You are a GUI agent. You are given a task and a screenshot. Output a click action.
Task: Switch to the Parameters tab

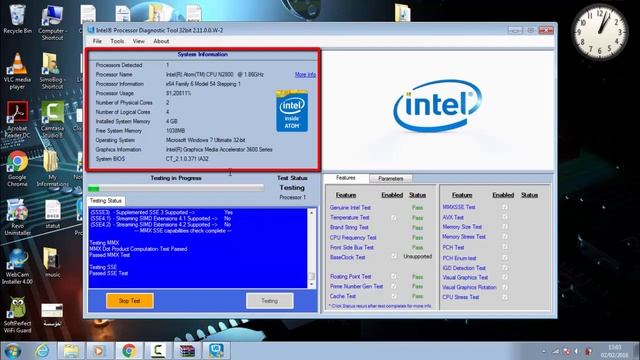tap(391, 178)
